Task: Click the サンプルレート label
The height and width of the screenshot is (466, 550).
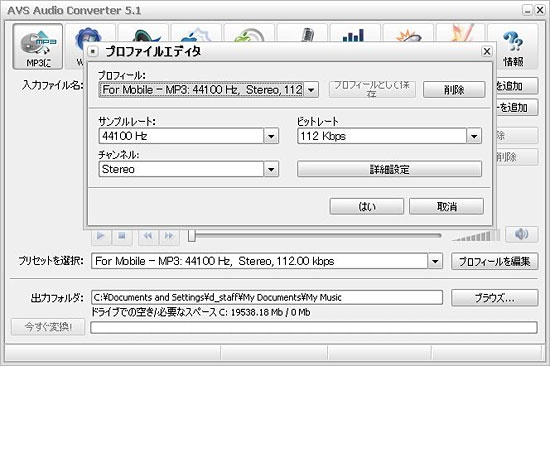Action: [x=127, y=121]
